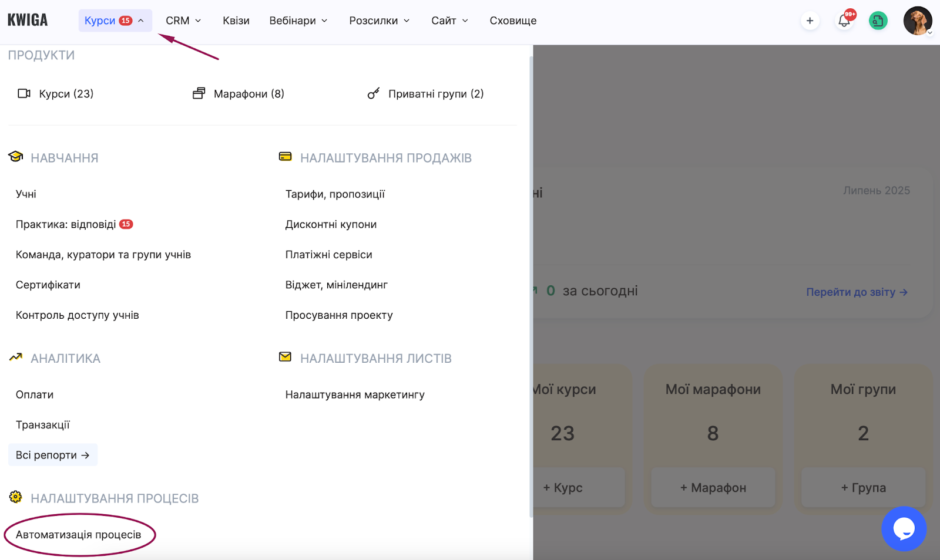Open the Розсилки dropdown menu
Image resolution: width=940 pixels, height=560 pixels.
point(380,21)
